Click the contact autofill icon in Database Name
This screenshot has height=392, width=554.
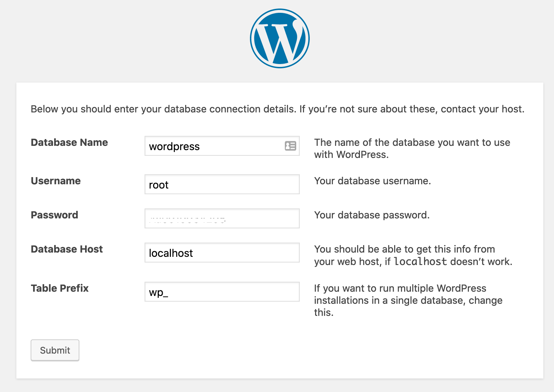[x=290, y=146]
